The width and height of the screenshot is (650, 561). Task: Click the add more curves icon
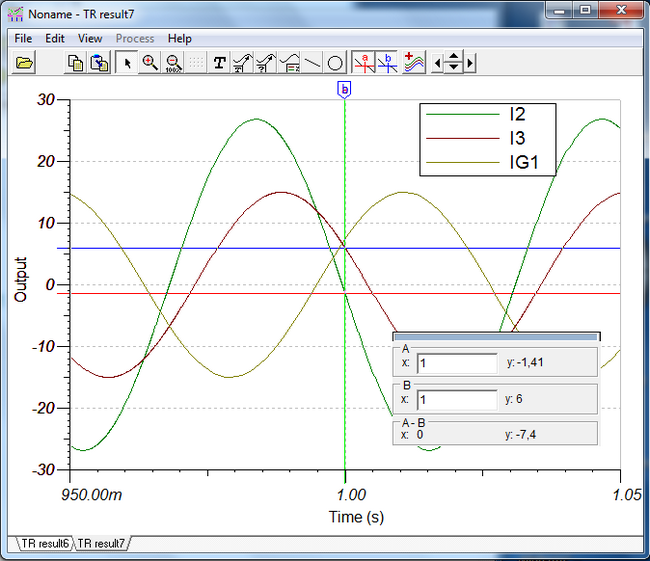point(414,63)
